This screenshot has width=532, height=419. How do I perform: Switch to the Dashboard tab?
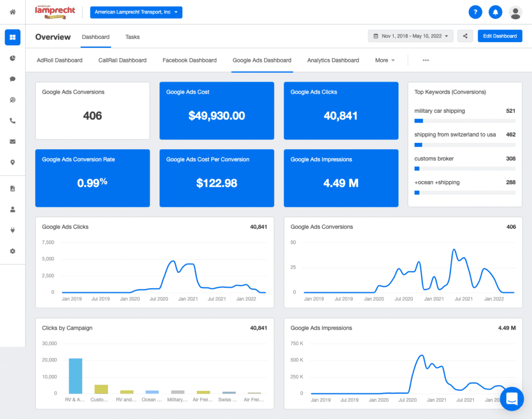pyautogui.click(x=96, y=37)
